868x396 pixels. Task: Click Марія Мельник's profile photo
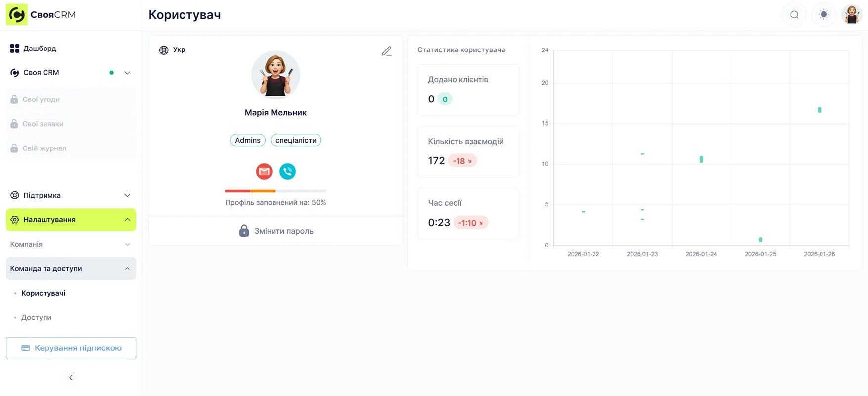275,75
